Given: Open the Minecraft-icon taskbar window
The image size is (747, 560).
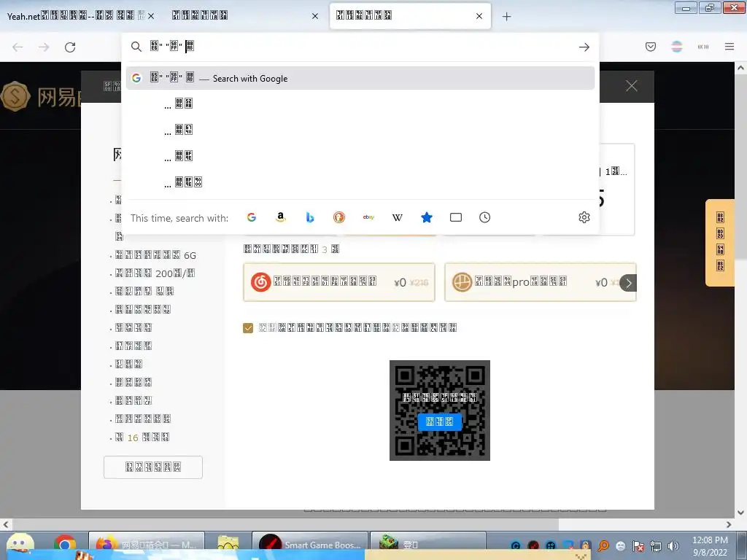Looking at the screenshot, I should pos(427,545).
